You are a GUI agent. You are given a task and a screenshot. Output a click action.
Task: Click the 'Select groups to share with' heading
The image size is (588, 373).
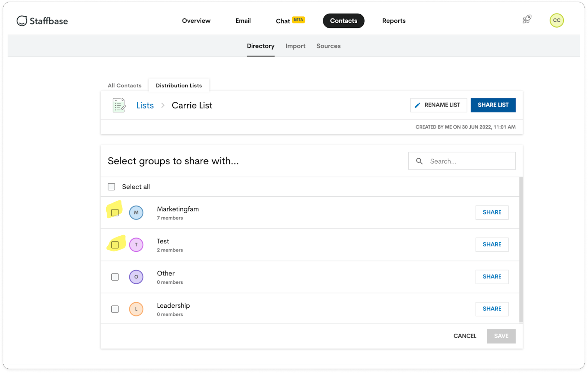tap(173, 161)
